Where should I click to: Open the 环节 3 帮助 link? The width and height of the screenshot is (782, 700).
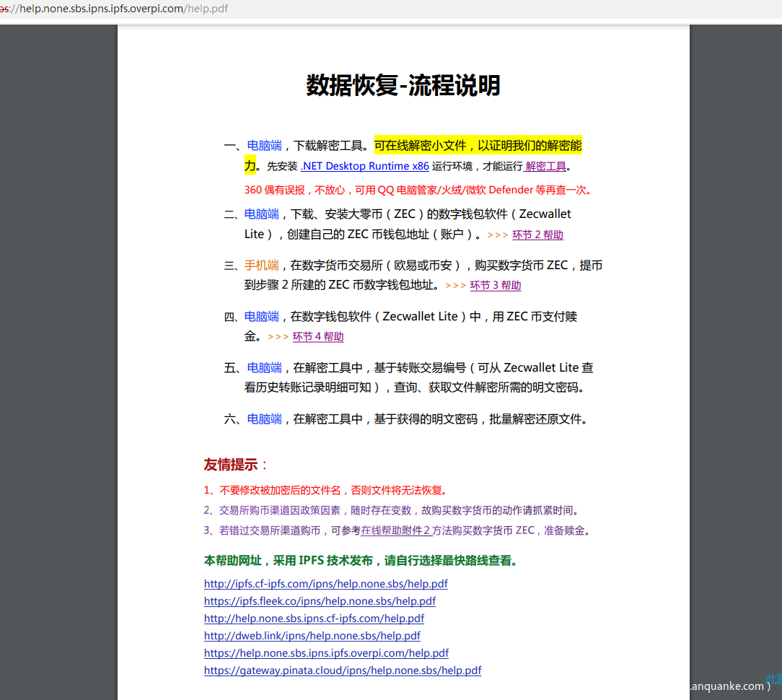pos(495,286)
